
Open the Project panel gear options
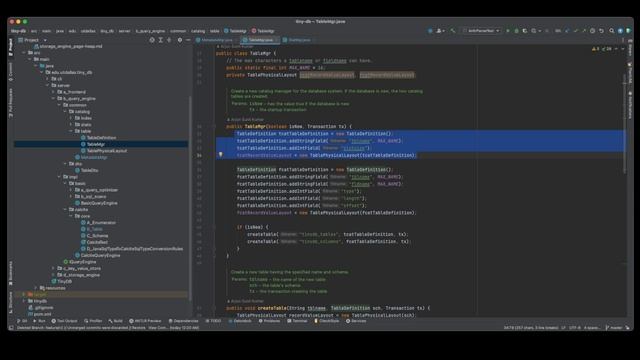pos(180,40)
